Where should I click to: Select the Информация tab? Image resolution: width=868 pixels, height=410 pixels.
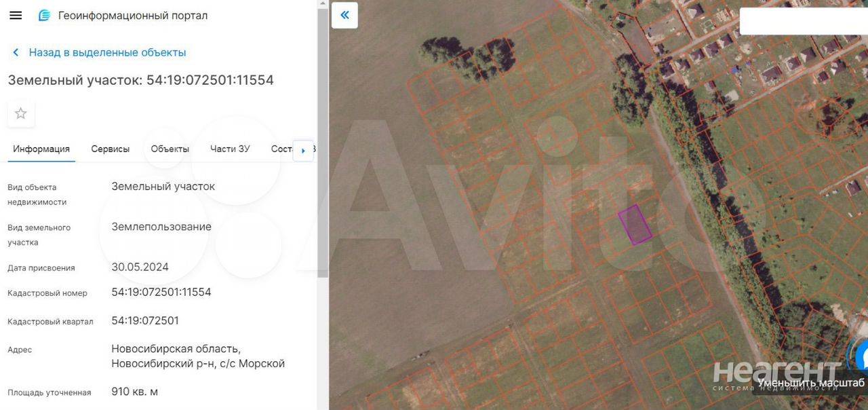point(41,149)
